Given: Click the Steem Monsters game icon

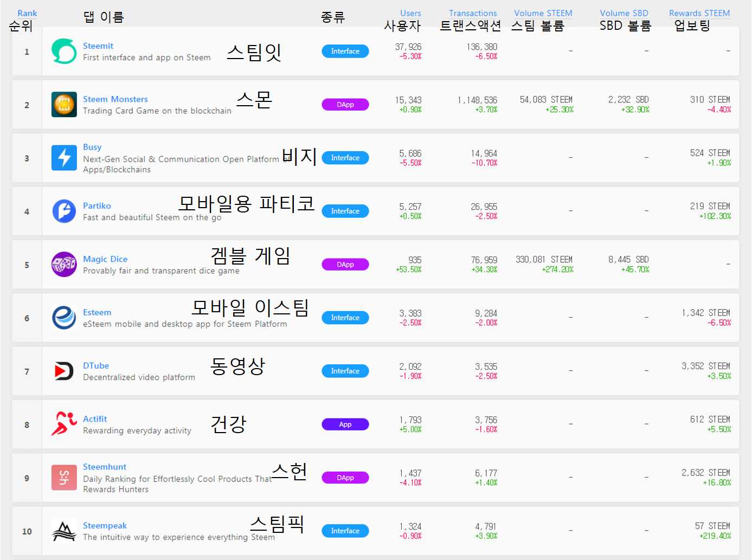Looking at the screenshot, I should pyautogui.click(x=64, y=105).
